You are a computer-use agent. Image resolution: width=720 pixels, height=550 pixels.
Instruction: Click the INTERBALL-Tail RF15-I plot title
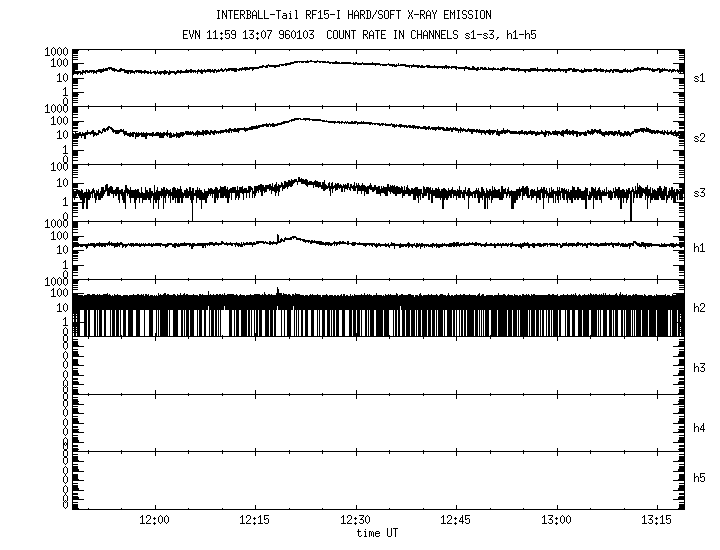point(353,15)
